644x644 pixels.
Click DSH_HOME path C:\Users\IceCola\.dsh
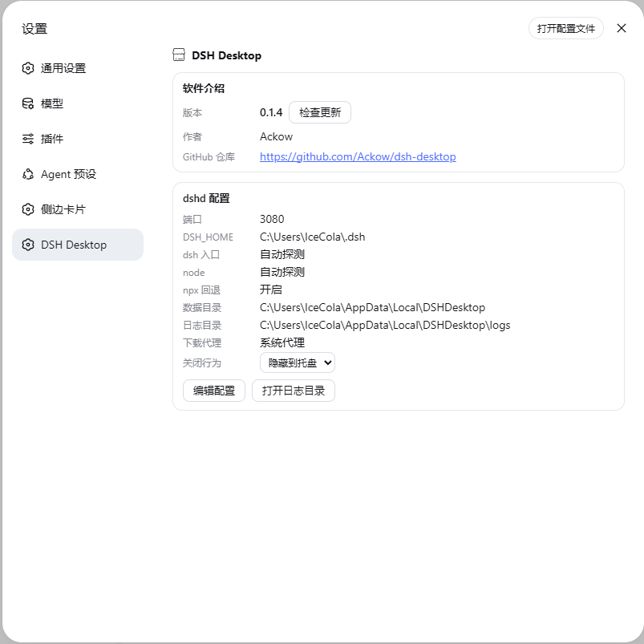313,237
